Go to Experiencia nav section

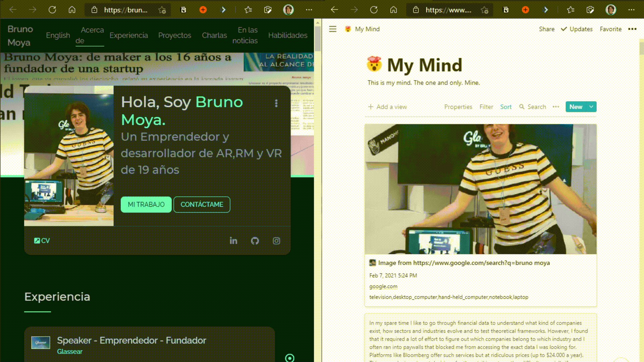pyautogui.click(x=128, y=35)
